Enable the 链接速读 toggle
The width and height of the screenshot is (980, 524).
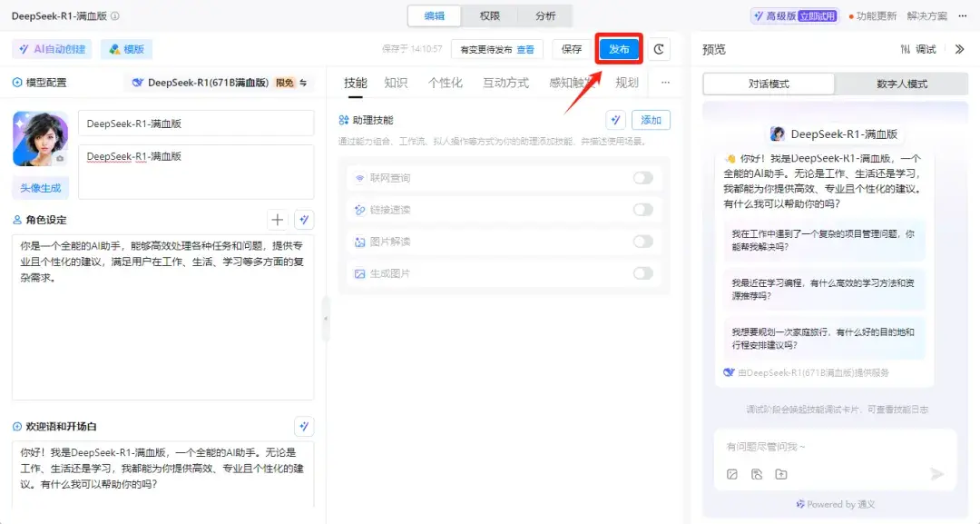click(643, 210)
